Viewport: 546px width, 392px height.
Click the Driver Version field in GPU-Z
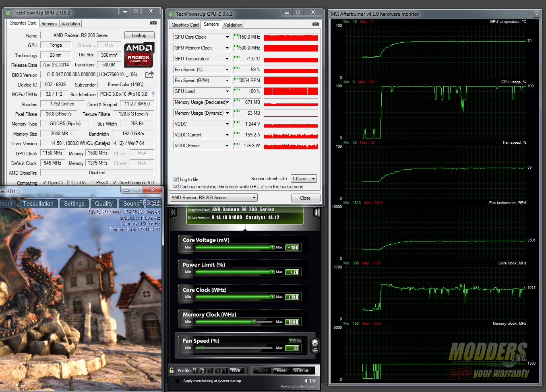click(97, 143)
